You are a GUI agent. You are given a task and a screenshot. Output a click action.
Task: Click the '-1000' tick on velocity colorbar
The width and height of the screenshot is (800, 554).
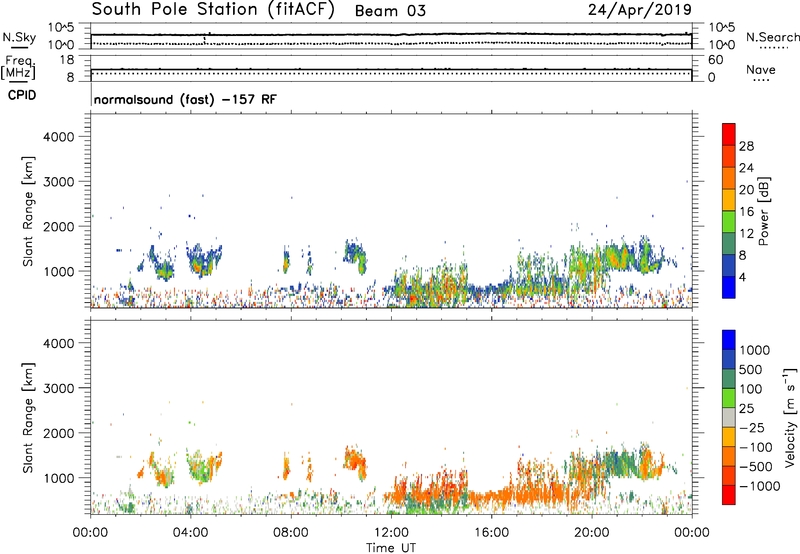point(760,486)
